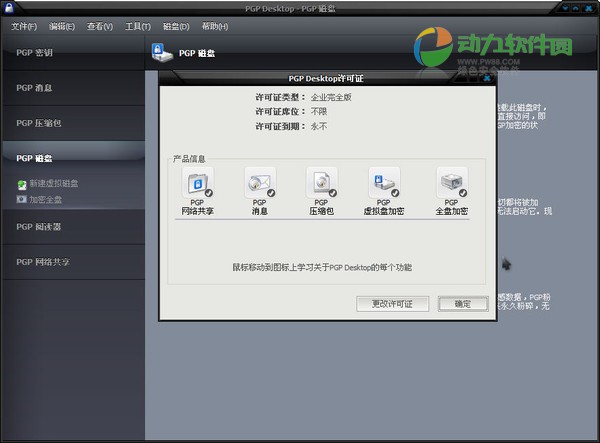Select the PGP 全盘加密 drive icon
The width and height of the screenshot is (600, 443).
451,184
